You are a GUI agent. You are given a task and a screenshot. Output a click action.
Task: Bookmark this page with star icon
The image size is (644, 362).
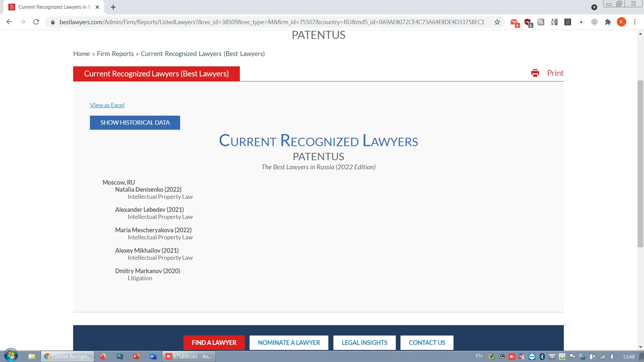[x=497, y=22]
